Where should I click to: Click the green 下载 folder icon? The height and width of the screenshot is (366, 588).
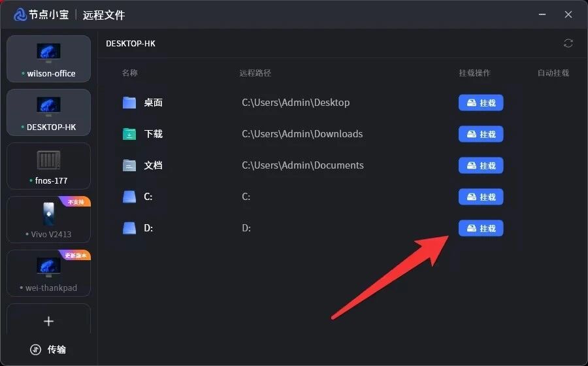click(129, 134)
